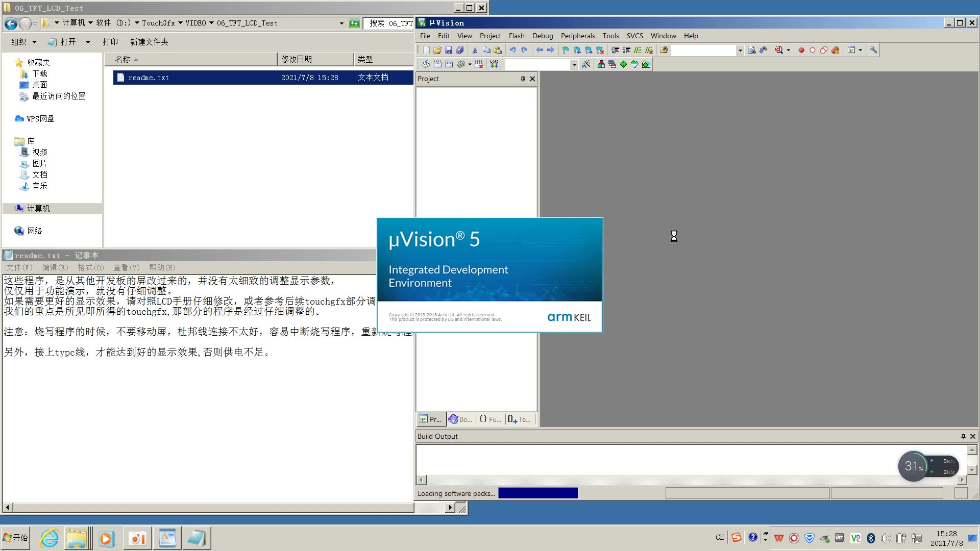Toggle auto-hide pin on Build Output panel
The width and height of the screenshot is (980, 551).
click(963, 436)
